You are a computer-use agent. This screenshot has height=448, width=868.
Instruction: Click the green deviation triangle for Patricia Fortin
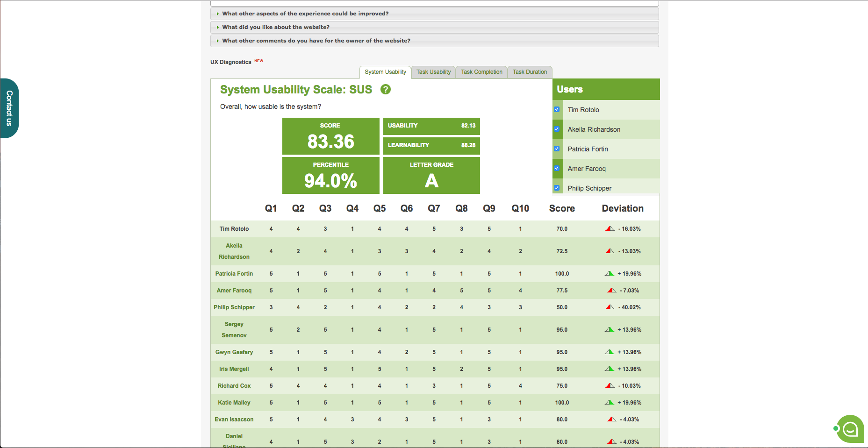click(x=610, y=274)
